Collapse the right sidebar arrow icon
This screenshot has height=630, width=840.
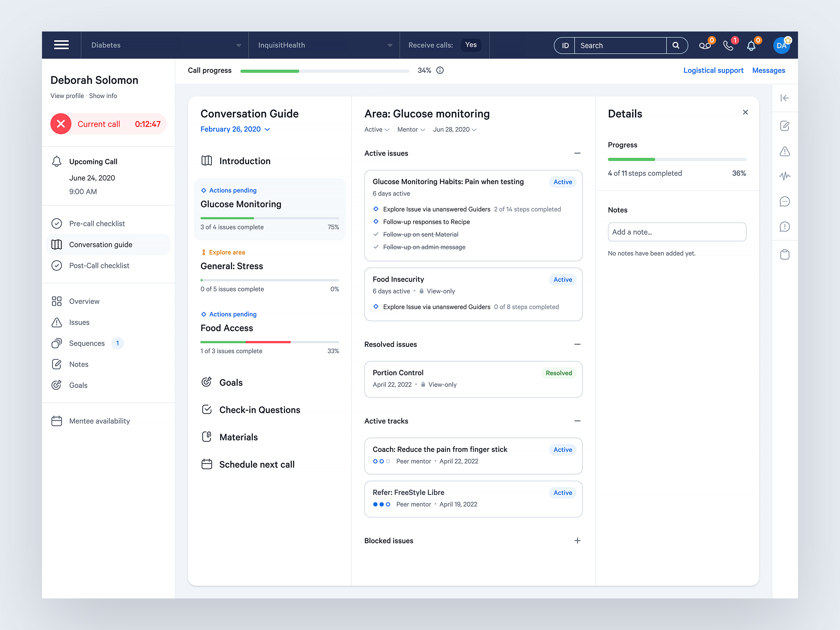(785, 98)
